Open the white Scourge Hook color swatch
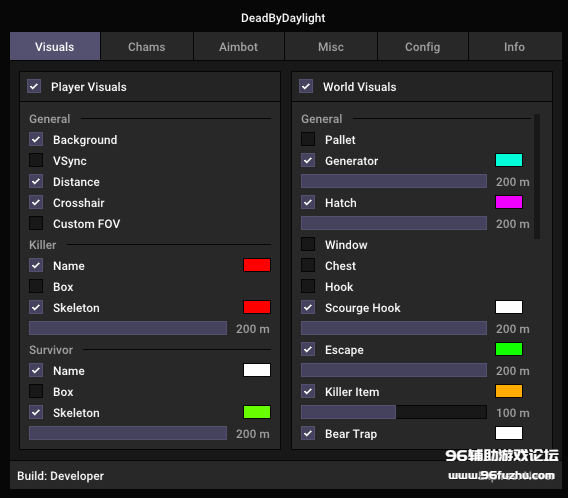This screenshot has height=498, width=568. (x=509, y=307)
